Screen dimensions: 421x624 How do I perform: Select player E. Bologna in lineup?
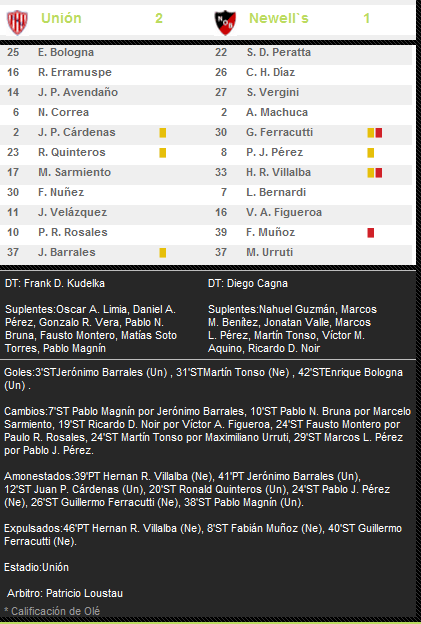point(66,52)
